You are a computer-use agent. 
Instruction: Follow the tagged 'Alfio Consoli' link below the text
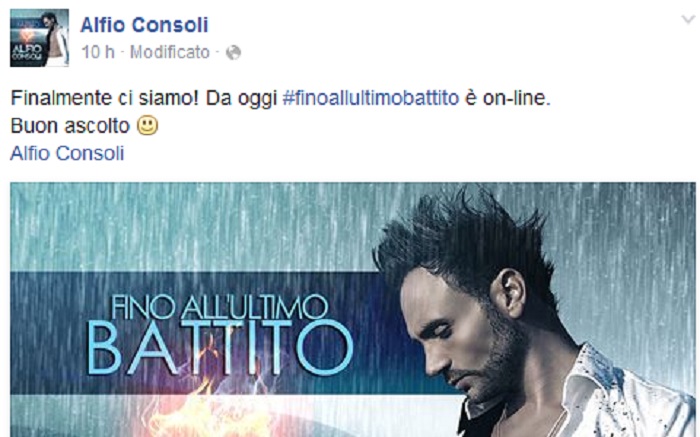coord(67,154)
